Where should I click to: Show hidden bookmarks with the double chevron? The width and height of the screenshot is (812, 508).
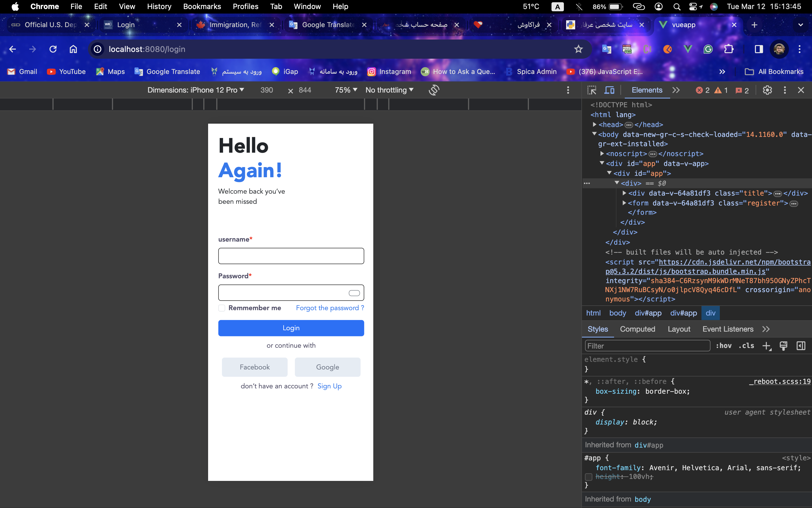tap(722, 72)
